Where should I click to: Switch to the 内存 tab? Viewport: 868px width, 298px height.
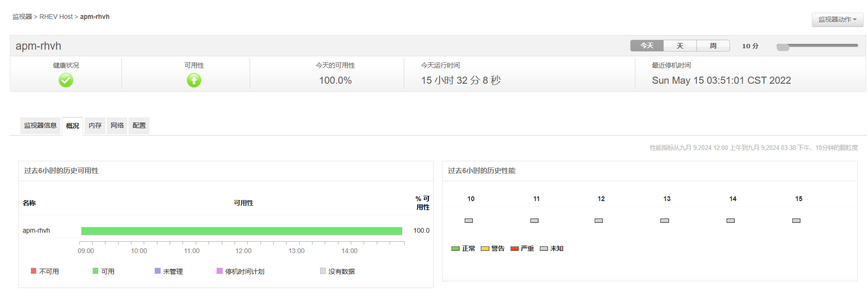95,126
